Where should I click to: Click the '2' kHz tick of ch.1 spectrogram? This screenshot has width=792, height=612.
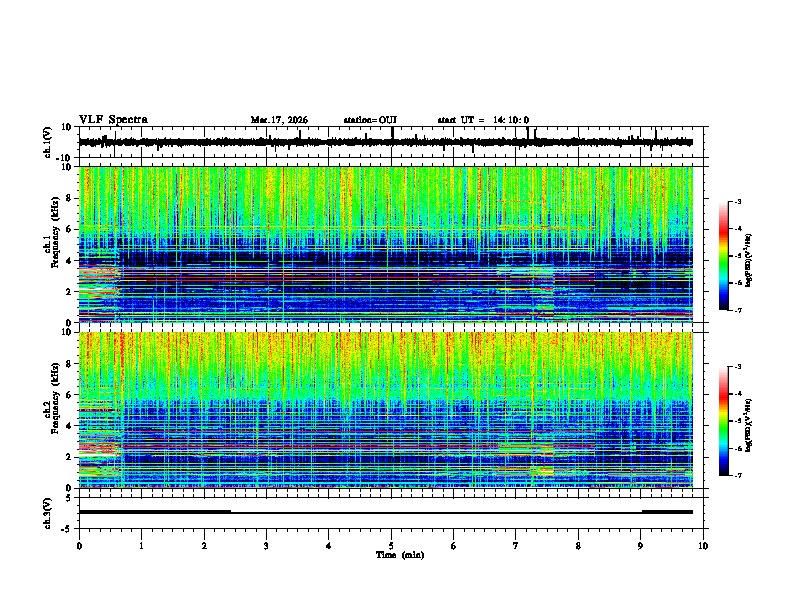[69, 291]
